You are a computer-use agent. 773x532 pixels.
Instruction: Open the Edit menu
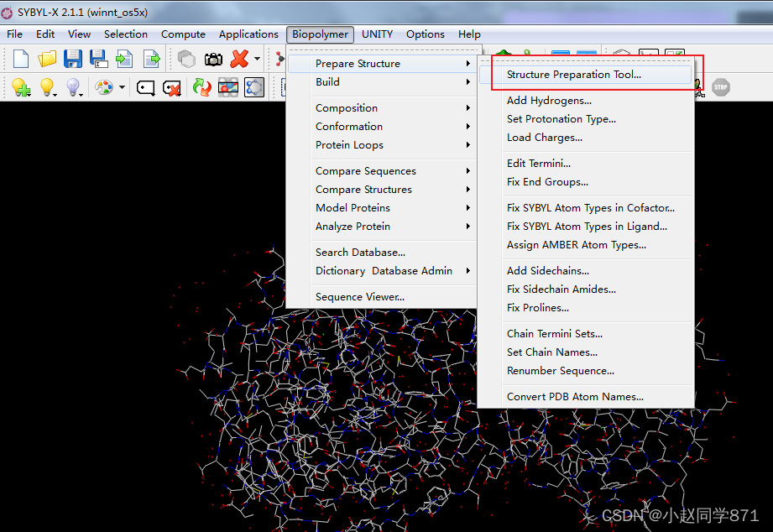click(x=44, y=34)
